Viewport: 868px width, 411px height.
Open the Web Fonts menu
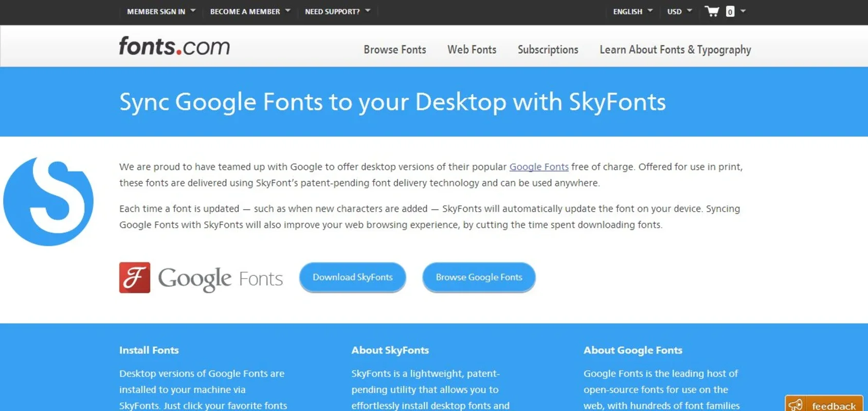click(x=472, y=50)
